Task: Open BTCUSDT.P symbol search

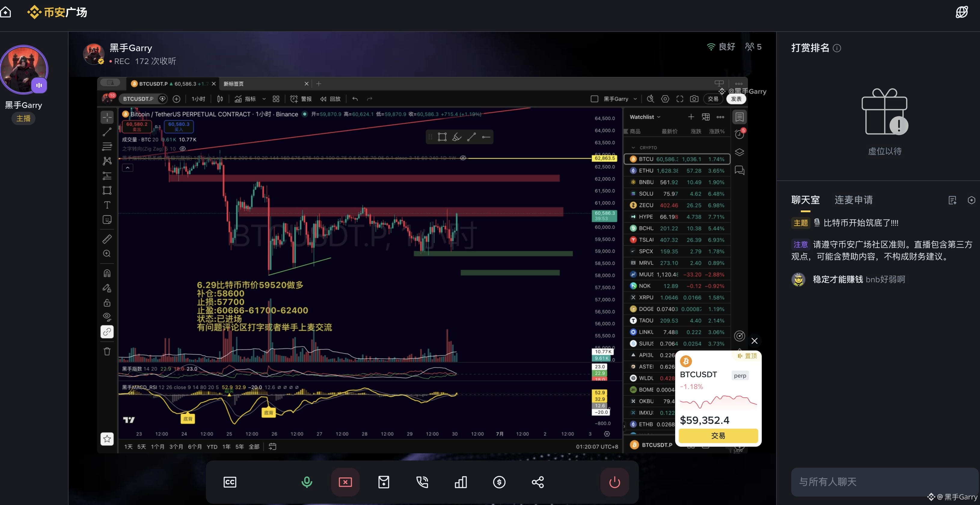Action: 138,99
